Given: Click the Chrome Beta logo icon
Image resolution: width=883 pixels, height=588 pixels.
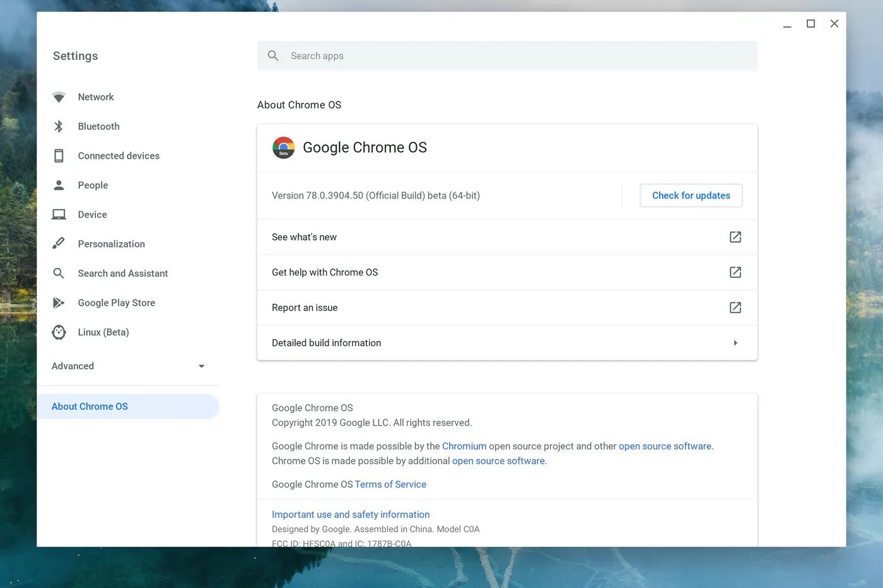Looking at the screenshot, I should (283, 147).
